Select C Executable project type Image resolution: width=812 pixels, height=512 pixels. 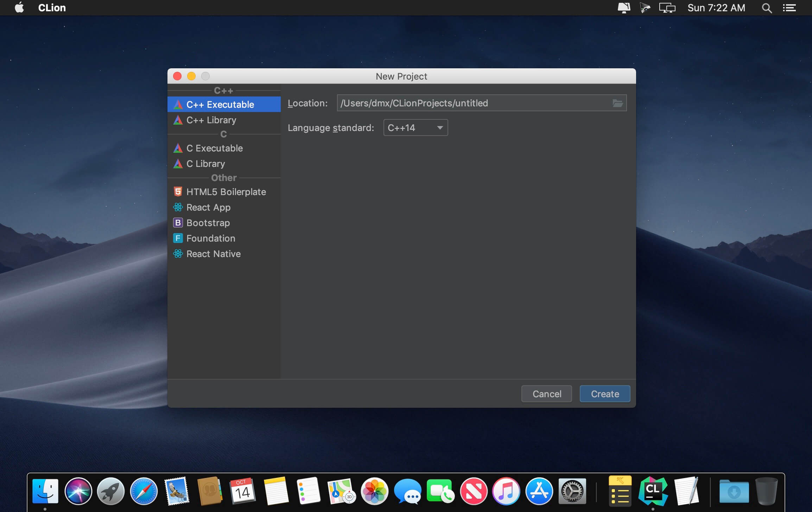click(x=214, y=148)
